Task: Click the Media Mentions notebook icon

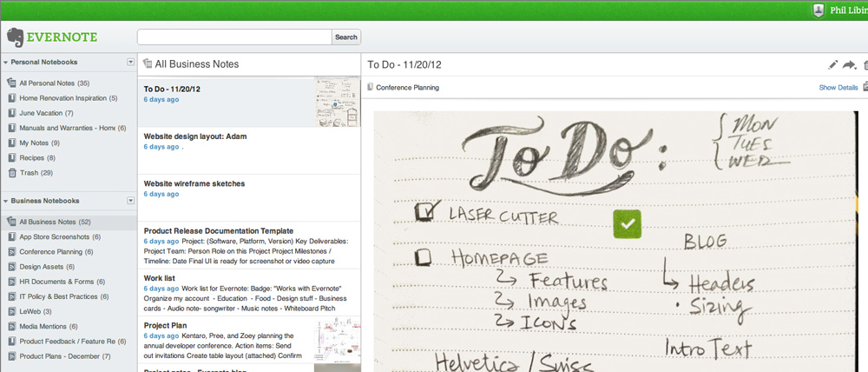Action: [12, 327]
